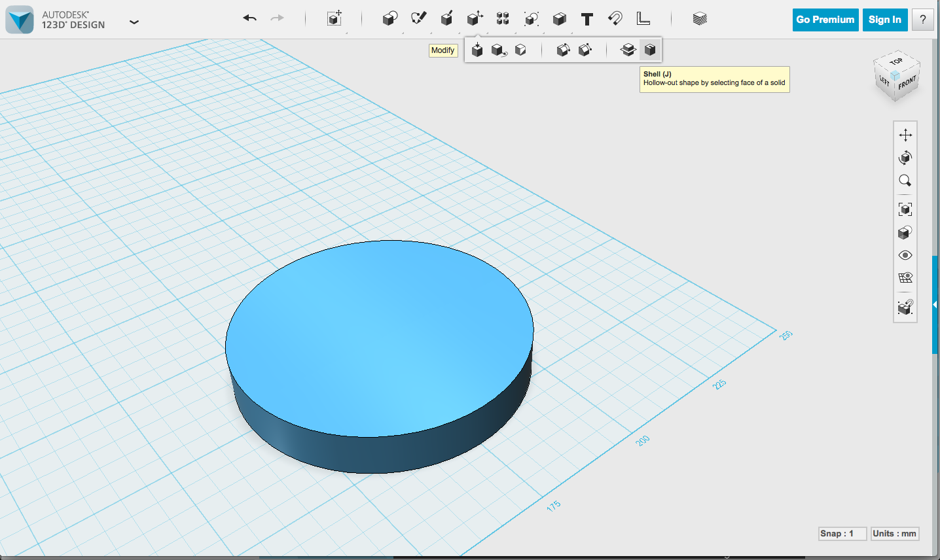Choose Chamfer in Modify flyout

[585, 50]
